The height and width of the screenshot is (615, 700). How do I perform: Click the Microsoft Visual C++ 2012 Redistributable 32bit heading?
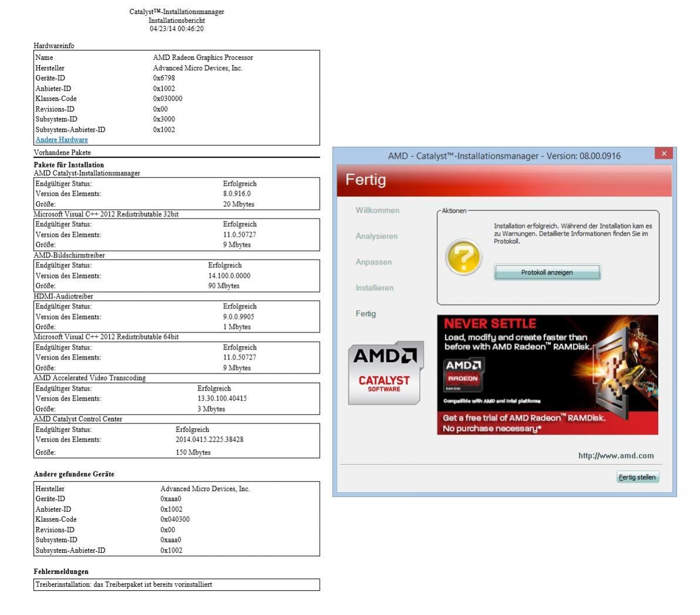106,214
